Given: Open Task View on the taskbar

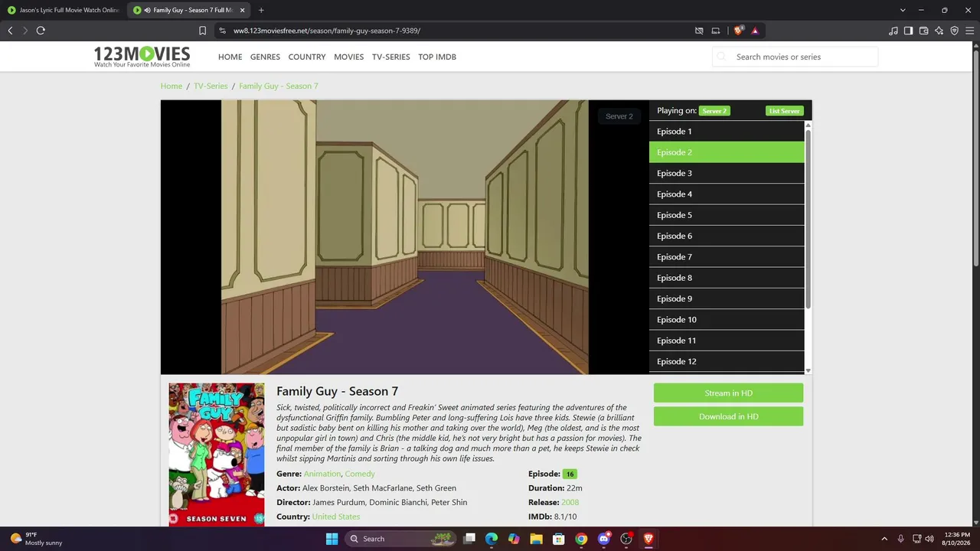Looking at the screenshot, I should click(x=469, y=539).
